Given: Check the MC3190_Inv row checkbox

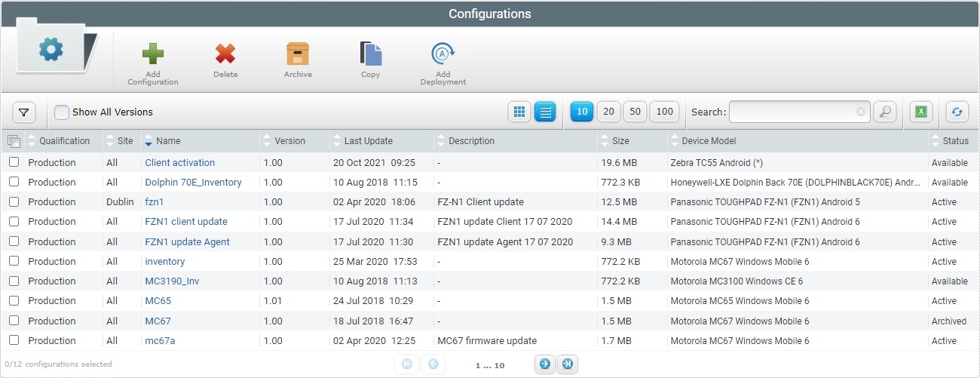Looking at the screenshot, I should (14, 281).
